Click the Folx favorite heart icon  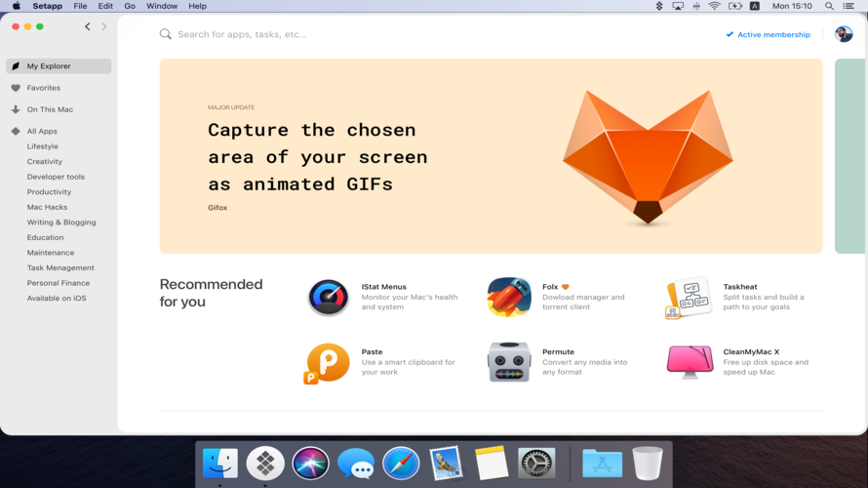click(x=566, y=287)
